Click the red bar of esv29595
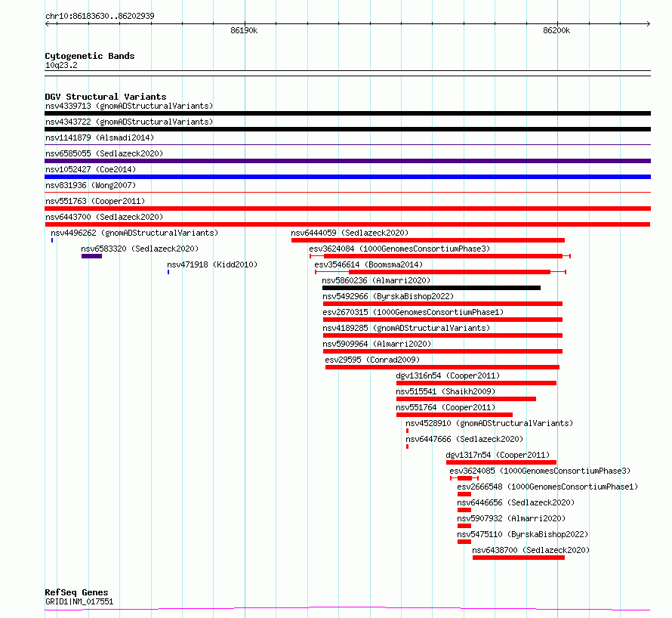Viewport: 672px width, 618px height. [442, 367]
